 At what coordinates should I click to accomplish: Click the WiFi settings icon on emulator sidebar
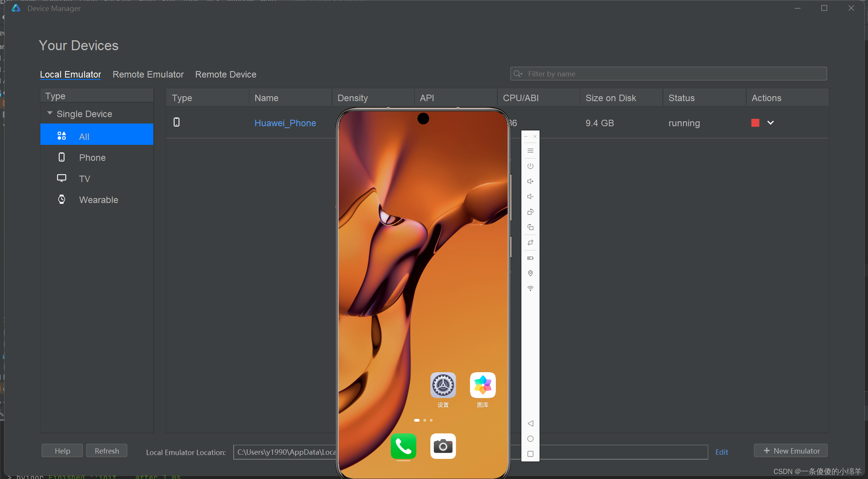tap(530, 289)
